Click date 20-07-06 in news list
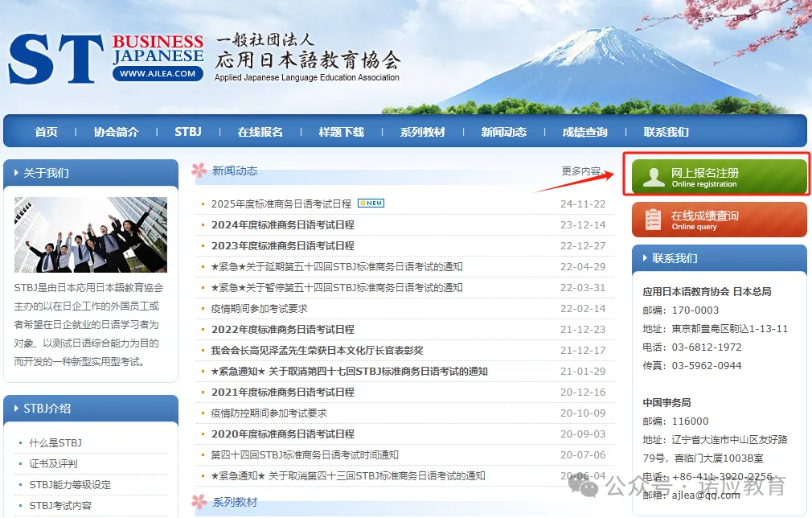 click(x=583, y=454)
